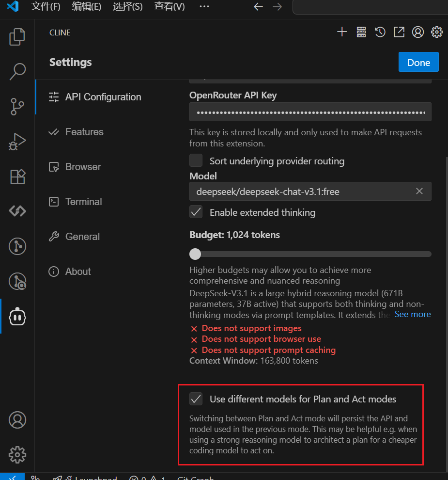Screen dimensions: 448x480
Task: Toggle Sort underlying provider routing checkbox
Action: pyautogui.click(x=196, y=160)
